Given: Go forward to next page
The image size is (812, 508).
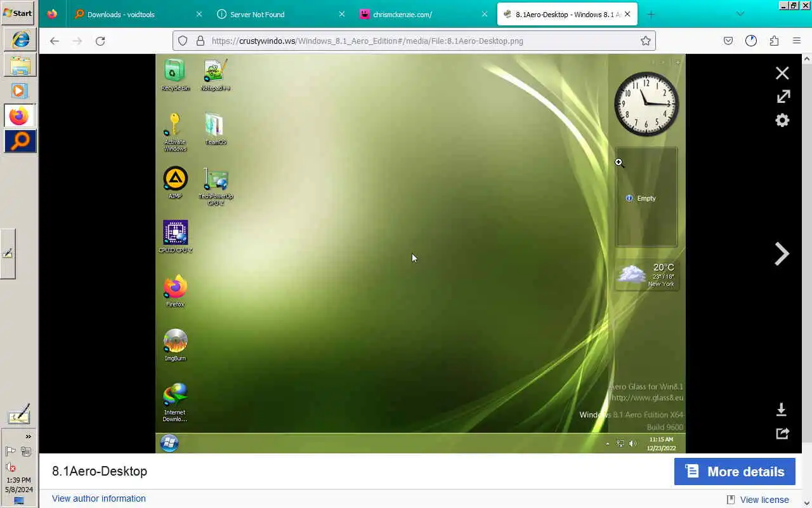Looking at the screenshot, I should pyautogui.click(x=77, y=41).
